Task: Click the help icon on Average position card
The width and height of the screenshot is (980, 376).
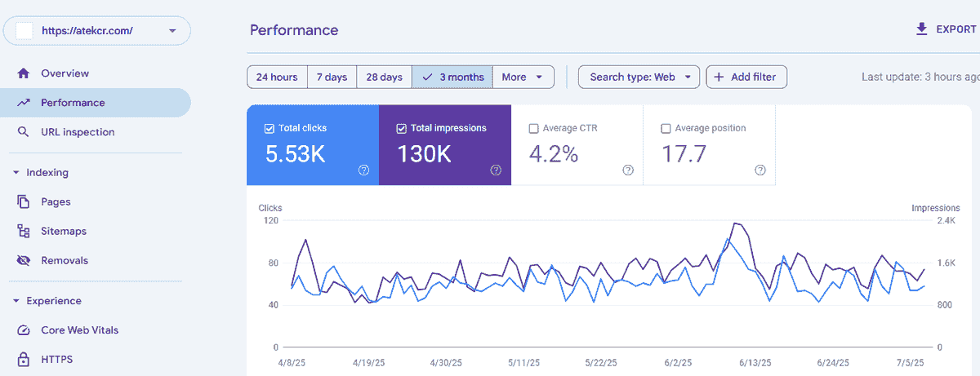Action: (x=760, y=170)
